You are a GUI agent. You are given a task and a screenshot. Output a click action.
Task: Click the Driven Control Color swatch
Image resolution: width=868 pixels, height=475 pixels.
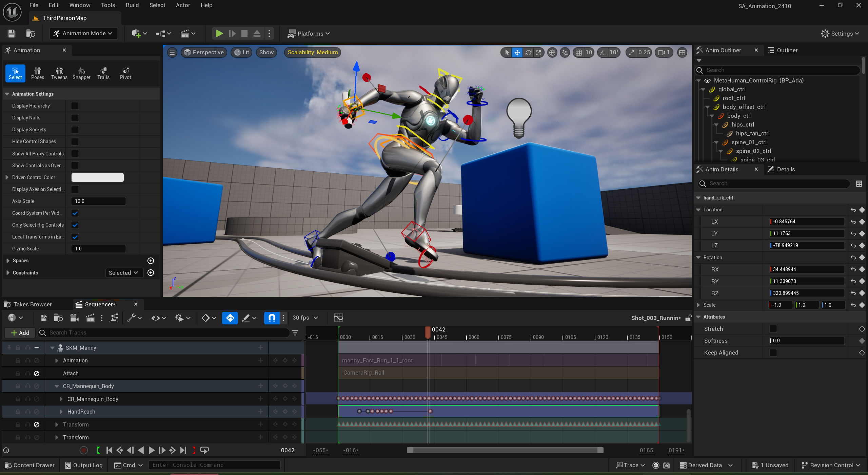[x=97, y=177]
